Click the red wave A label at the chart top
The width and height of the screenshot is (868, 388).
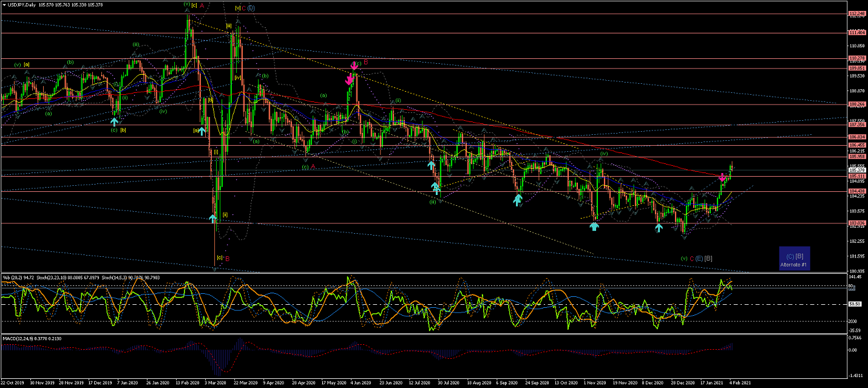click(202, 5)
